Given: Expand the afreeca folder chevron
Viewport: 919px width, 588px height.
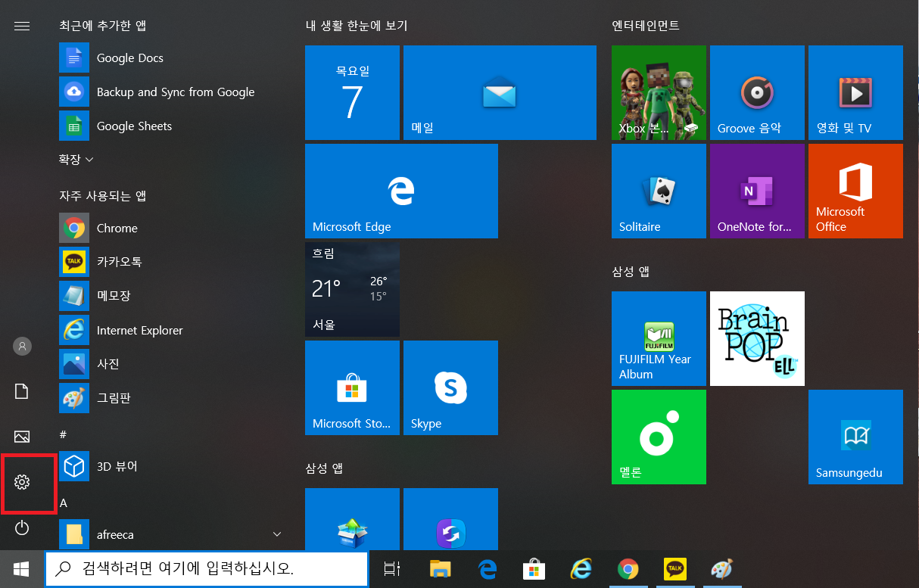Looking at the screenshot, I should (277, 534).
